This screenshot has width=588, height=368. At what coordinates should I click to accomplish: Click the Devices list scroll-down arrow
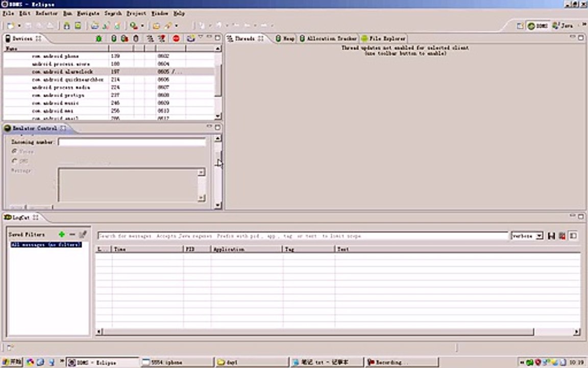[217, 116]
